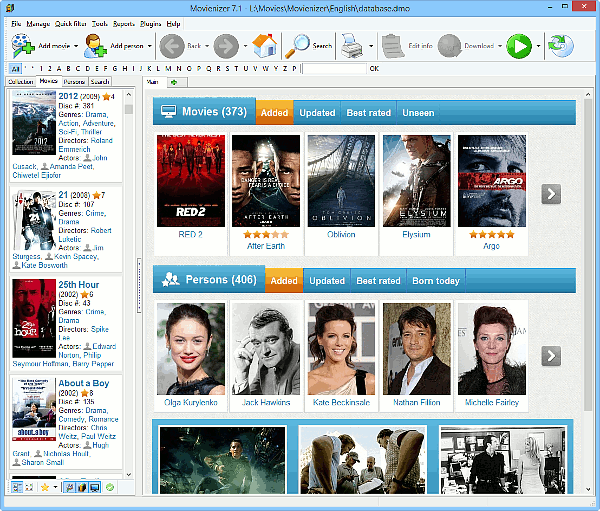
Task: Click the OK button beside filter field
Action: coord(374,69)
